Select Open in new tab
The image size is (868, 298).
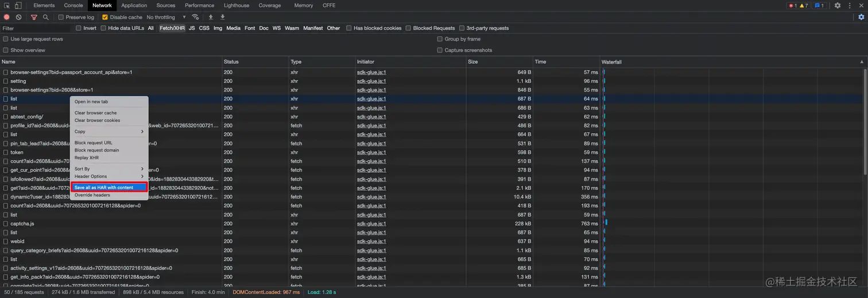(x=109, y=102)
